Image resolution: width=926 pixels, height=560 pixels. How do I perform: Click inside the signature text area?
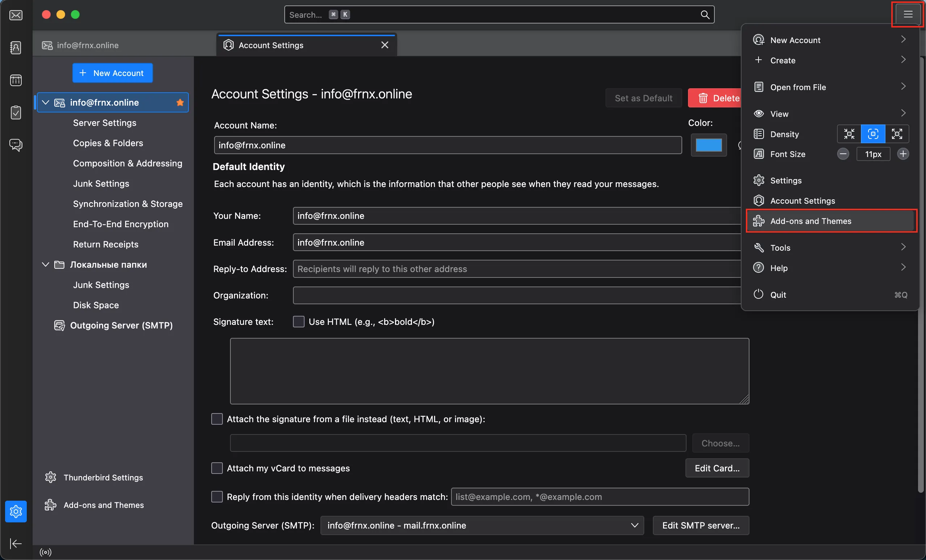[x=489, y=371]
